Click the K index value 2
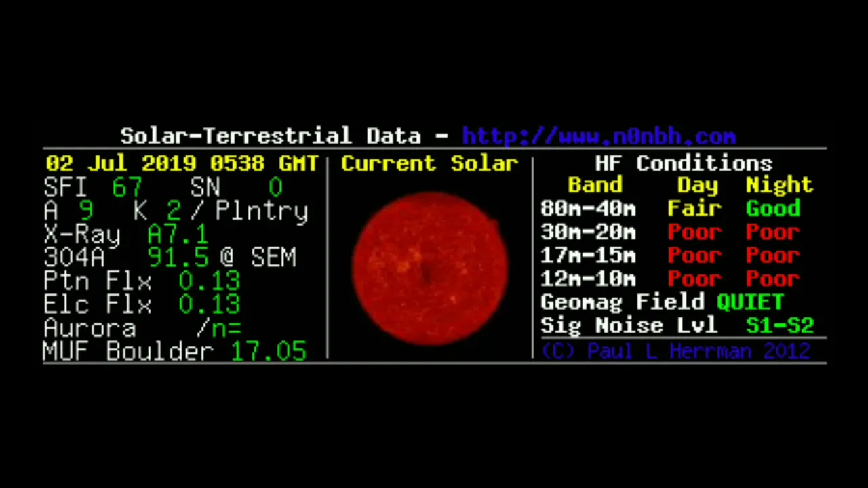Viewport: 868px width, 488px height. pos(174,211)
